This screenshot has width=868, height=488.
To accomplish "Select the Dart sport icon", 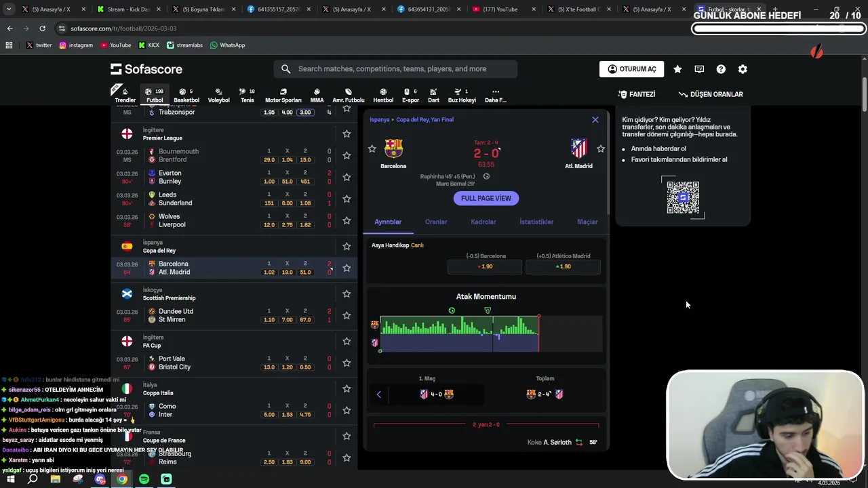I will (x=433, y=95).
